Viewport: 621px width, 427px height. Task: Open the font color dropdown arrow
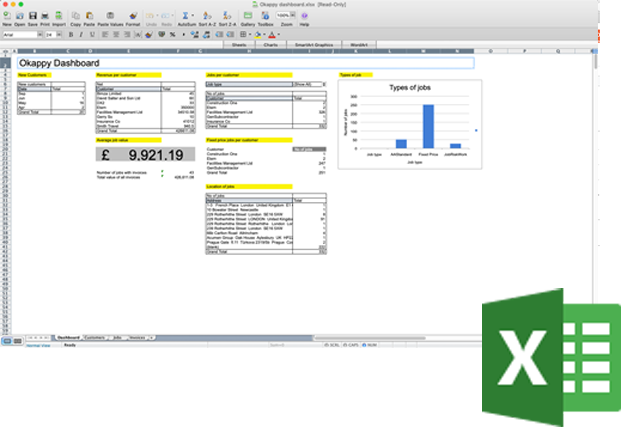pyautogui.click(x=278, y=35)
